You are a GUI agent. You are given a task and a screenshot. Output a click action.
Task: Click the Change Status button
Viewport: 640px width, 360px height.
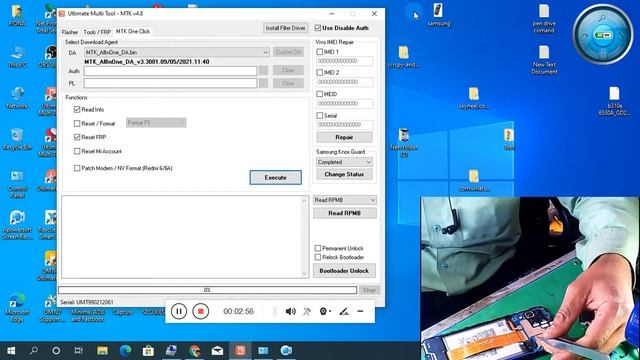click(x=344, y=174)
